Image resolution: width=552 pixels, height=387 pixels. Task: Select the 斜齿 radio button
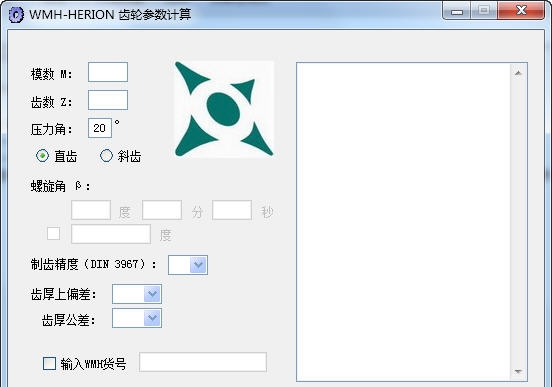pos(106,155)
